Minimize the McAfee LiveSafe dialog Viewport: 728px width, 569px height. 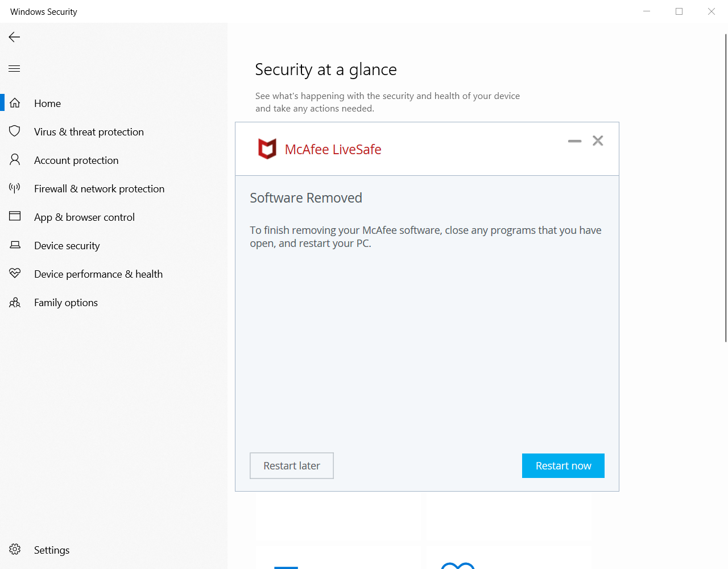click(x=574, y=141)
